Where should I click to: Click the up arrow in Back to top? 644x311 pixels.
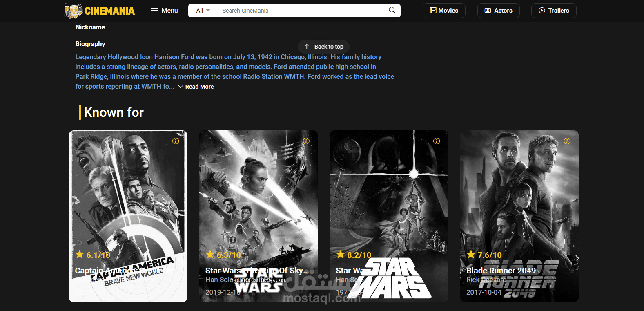[x=307, y=47]
